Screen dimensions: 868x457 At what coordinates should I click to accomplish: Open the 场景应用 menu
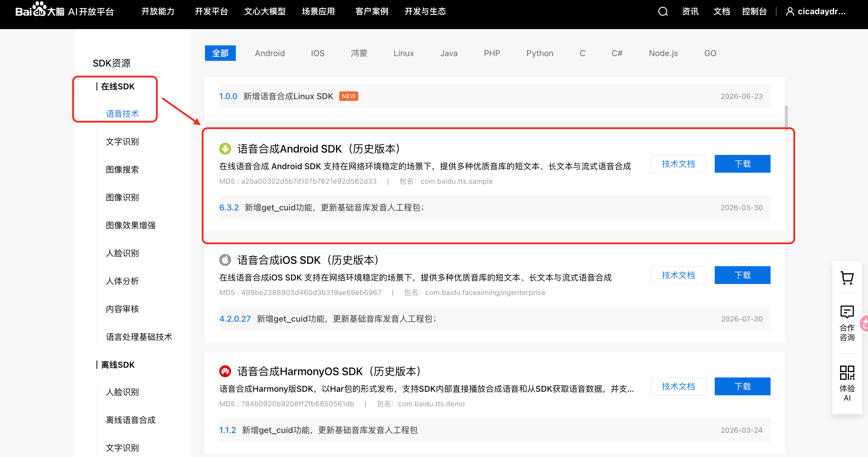coord(318,12)
